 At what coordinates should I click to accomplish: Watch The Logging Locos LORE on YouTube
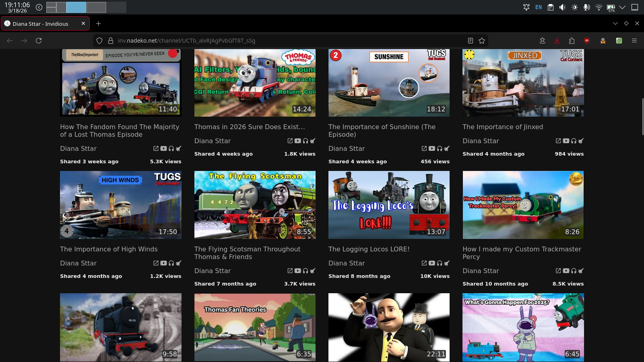tap(432, 263)
